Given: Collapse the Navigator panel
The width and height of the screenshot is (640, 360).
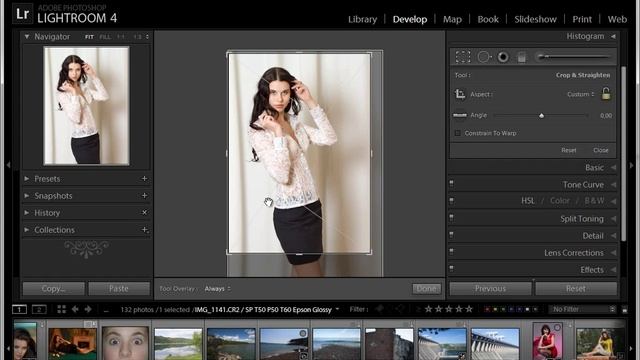Looking at the screenshot, I should coord(27,37).
